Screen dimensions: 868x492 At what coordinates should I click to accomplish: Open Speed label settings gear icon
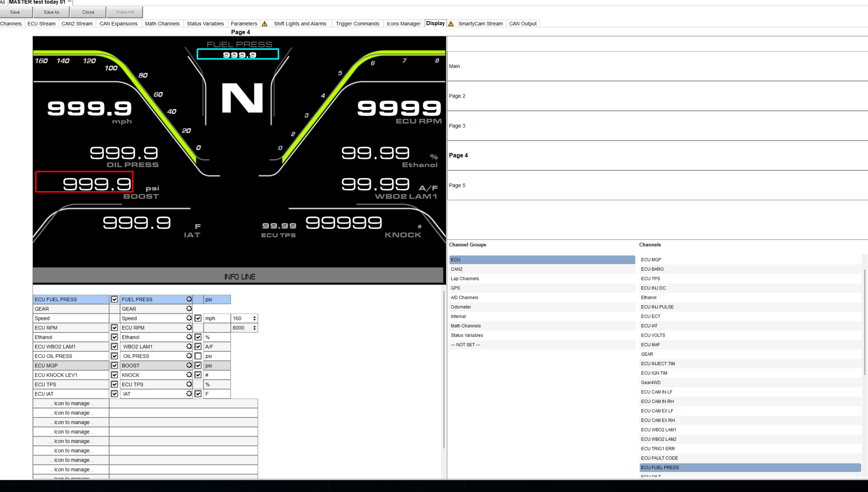189,318
